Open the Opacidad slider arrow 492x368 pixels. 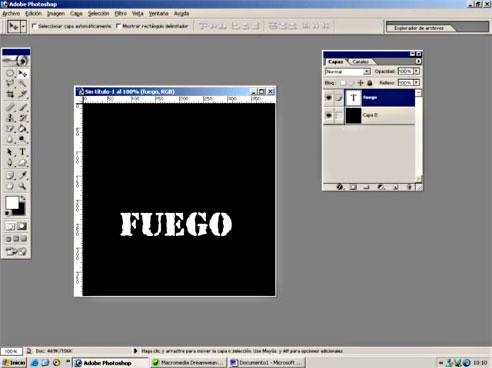(x=416, y=71)
